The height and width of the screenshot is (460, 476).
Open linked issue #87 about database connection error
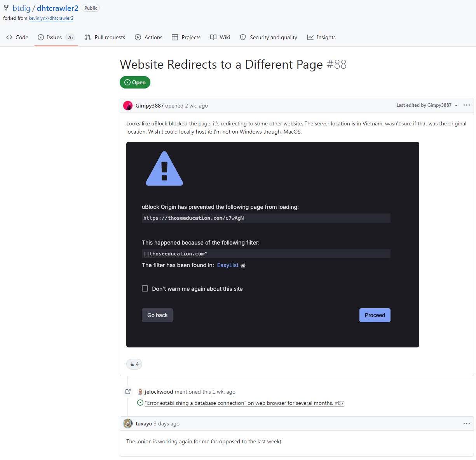(x=244, y=403)
